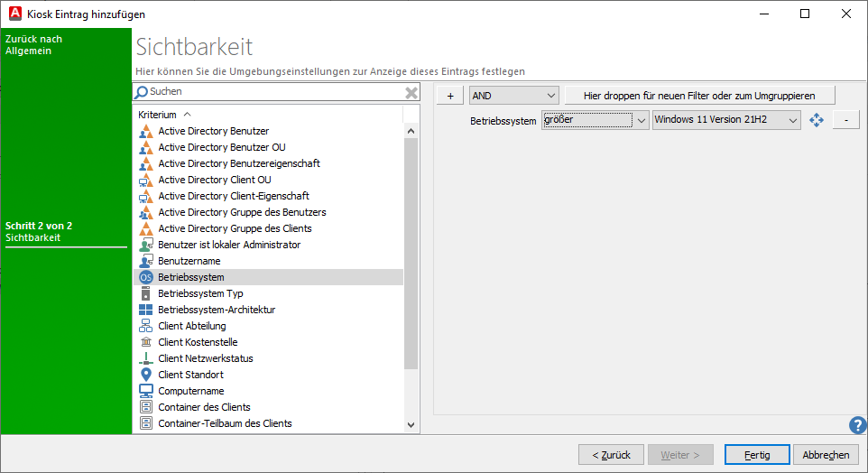Click the move filter arrows icon

[x=817, y=120]
